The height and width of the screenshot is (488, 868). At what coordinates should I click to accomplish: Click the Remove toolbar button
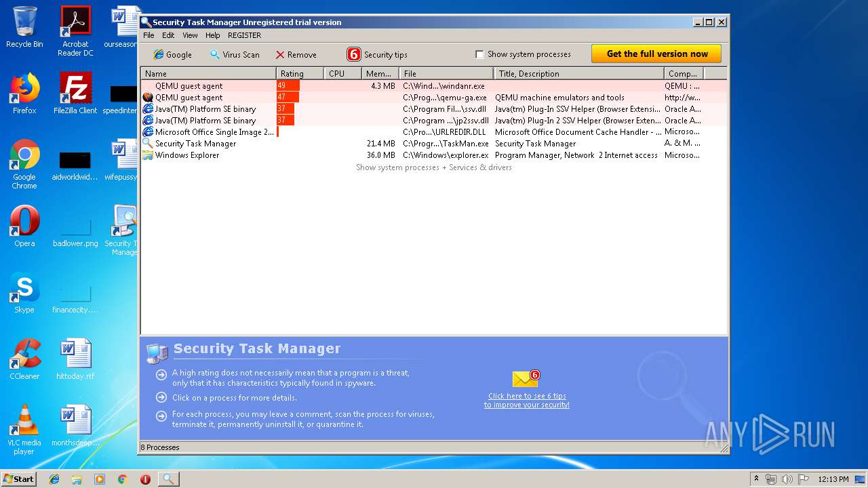(x=296, y=54)
